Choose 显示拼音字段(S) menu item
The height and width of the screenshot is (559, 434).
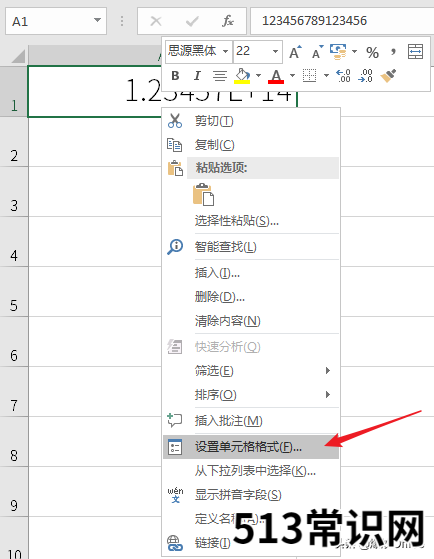coord(251,495)
